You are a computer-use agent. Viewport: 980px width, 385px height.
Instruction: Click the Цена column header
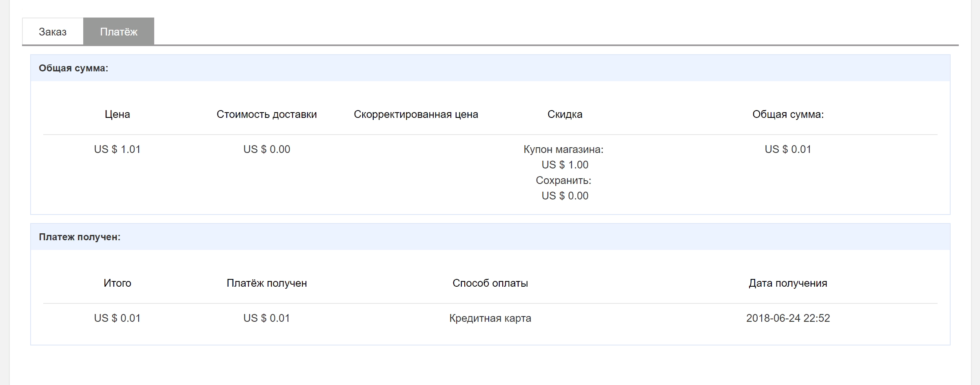pos(118,114)
